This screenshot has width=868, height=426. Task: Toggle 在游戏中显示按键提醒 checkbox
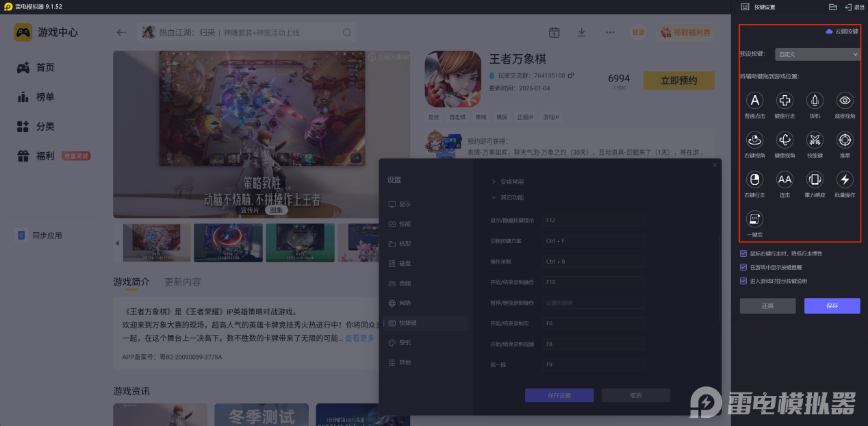tap(743, 267)
